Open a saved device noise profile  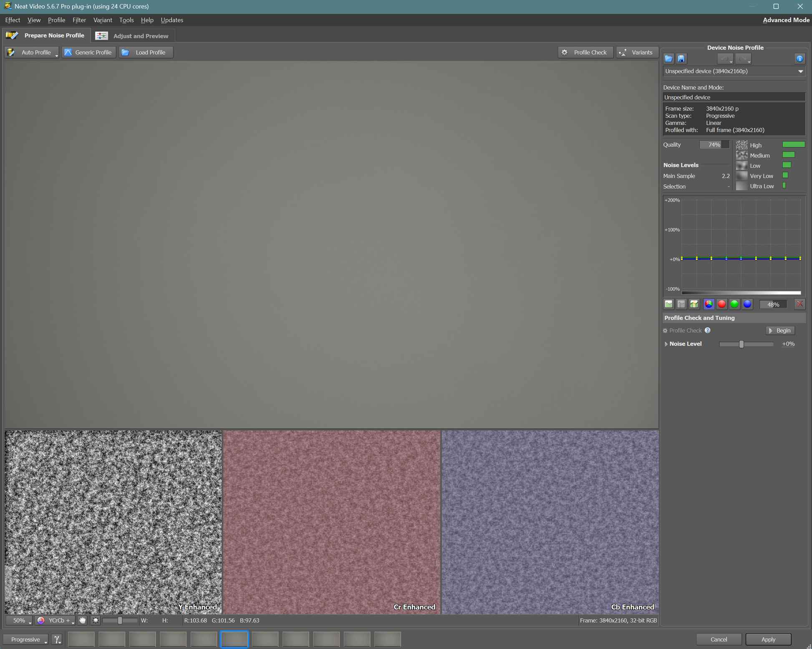click(x=668, y=59)
